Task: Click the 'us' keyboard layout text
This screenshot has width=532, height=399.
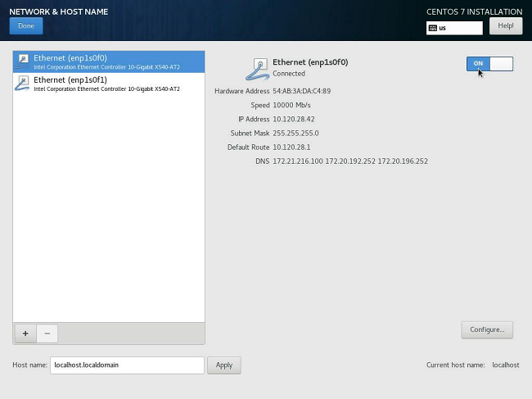Action: click(443, 28)
